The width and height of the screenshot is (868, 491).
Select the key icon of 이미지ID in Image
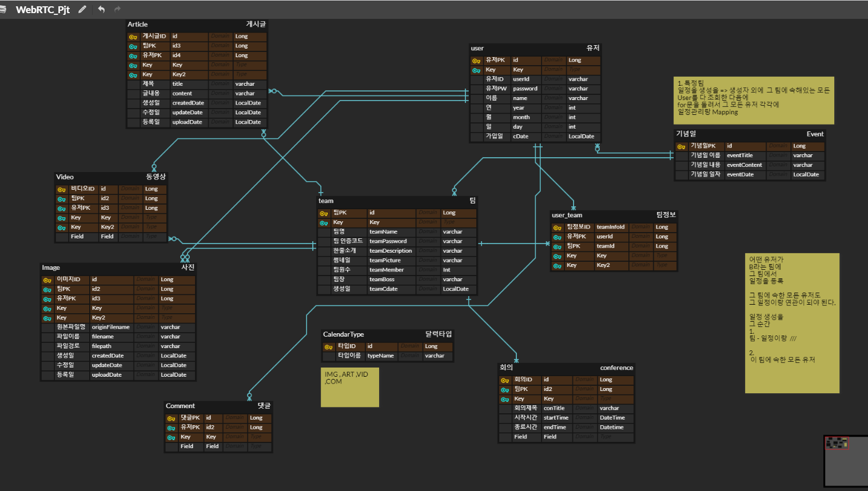(47, 280)
